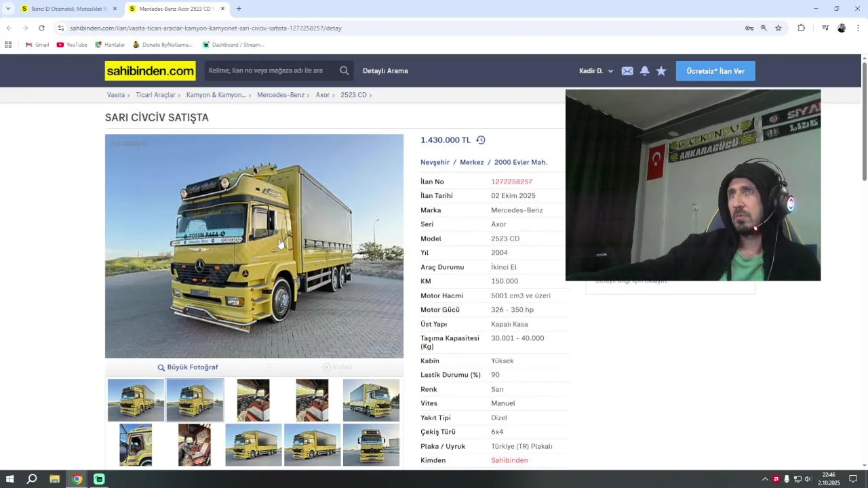Select first thumbnail in bottom row
Image resolution: width=868 pixels, height=488 pixels.
[x=136, y=445]
